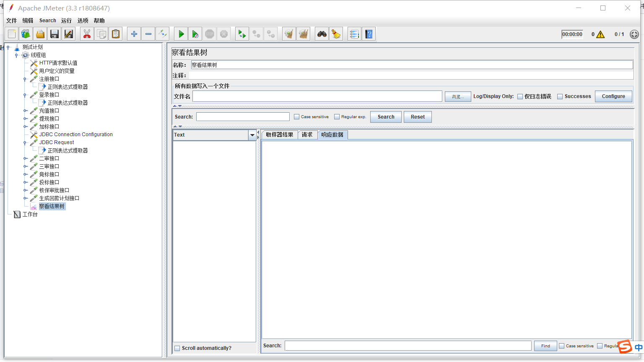Collapse the 注册接口 node
Image resolution: width=644 pixels, height=362 pixels.
tap(25, 79)
